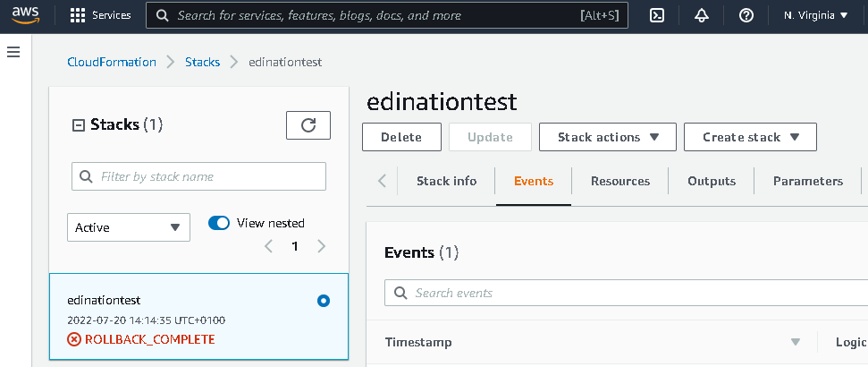Click the edinationtest page heading

442,102
